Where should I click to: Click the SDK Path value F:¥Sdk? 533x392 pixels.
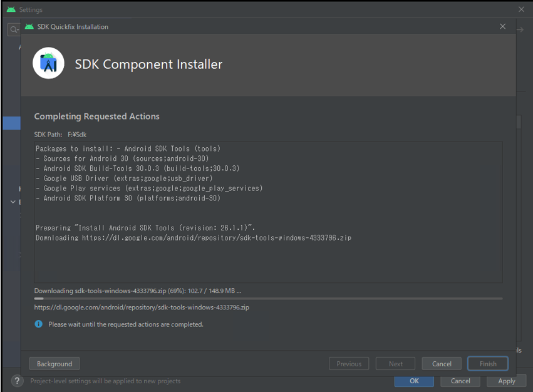coord(77,135)
